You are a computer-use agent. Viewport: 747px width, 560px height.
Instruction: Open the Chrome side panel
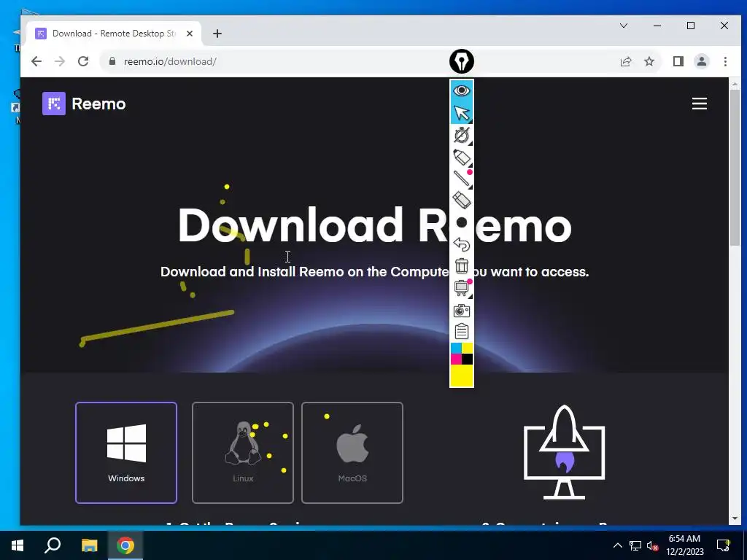click(678, 61)
